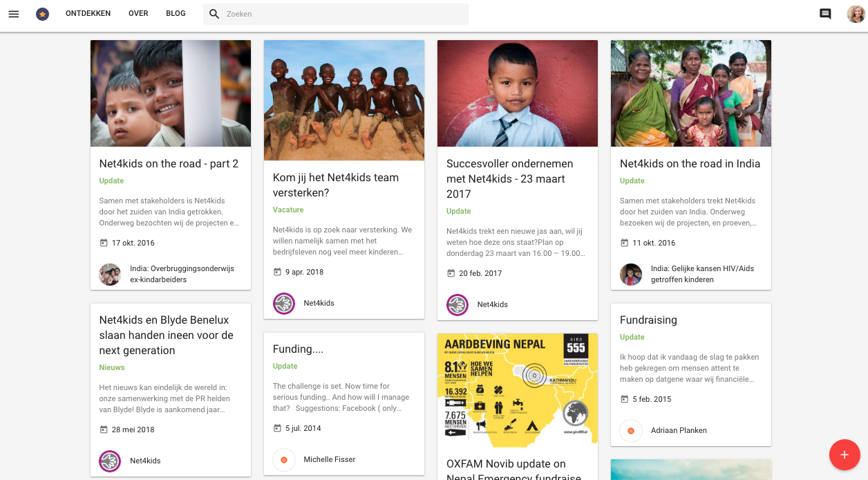Click Aardbeving Nepal infographic image

pos(518,390)
